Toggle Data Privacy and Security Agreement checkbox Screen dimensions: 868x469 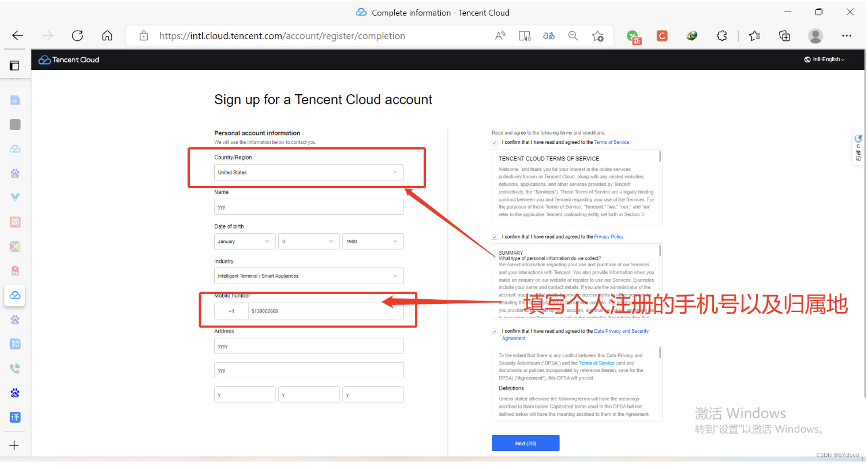coord(495,332)
